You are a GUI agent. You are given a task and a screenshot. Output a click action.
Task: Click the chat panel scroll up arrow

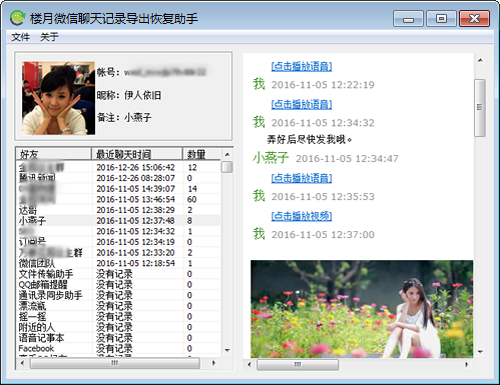480,60
